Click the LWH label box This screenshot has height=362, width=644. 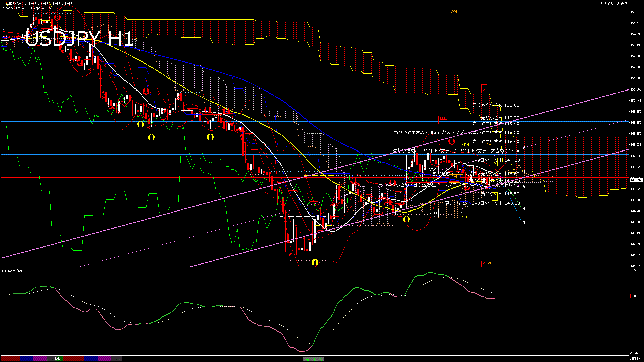[x=454, y=10]
